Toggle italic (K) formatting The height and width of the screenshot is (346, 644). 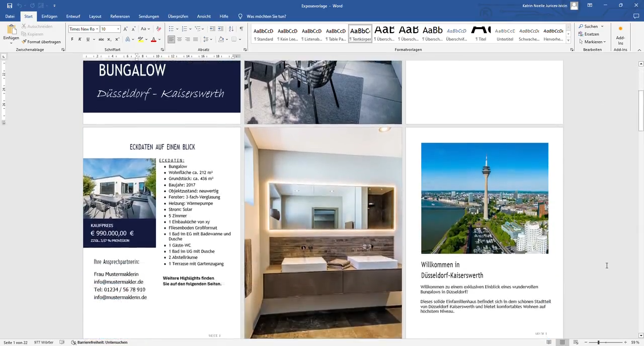tap(79, 39)
